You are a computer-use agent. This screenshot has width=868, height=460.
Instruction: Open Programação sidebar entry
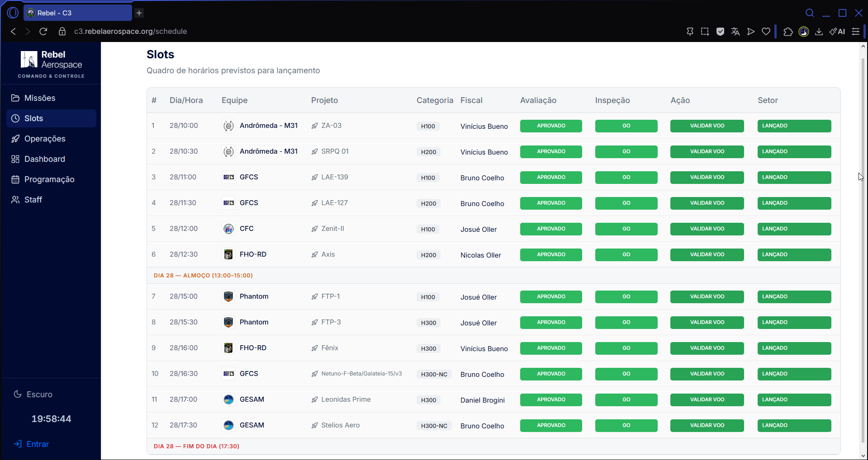pos(51,179)
